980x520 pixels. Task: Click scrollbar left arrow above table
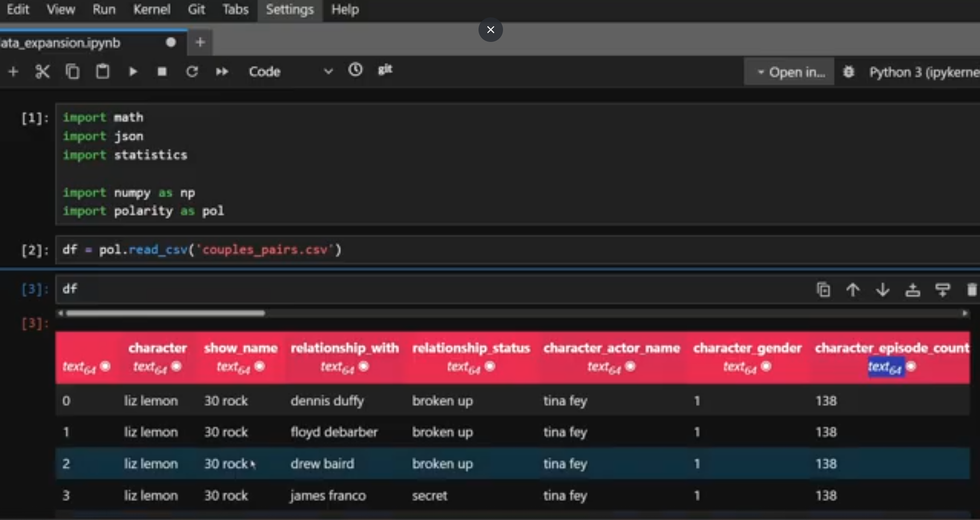(60, 313)
